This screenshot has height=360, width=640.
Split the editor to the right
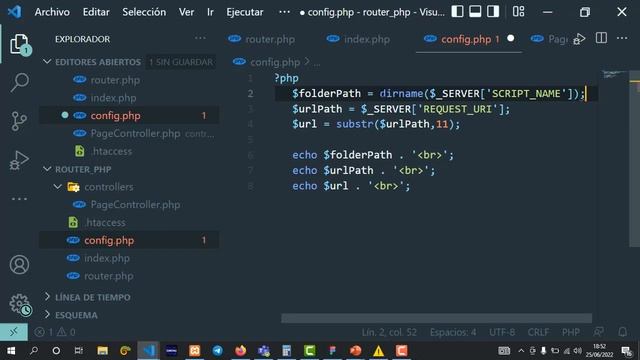click(601, 38)
